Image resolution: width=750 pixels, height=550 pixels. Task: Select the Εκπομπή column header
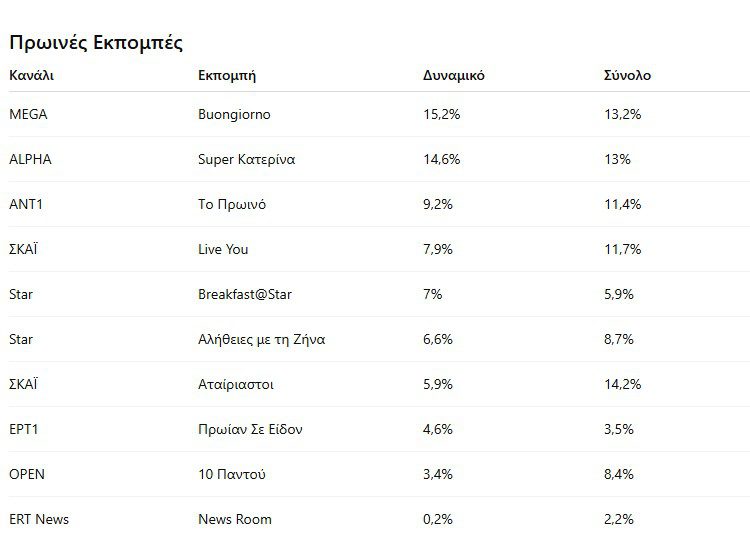228,75
